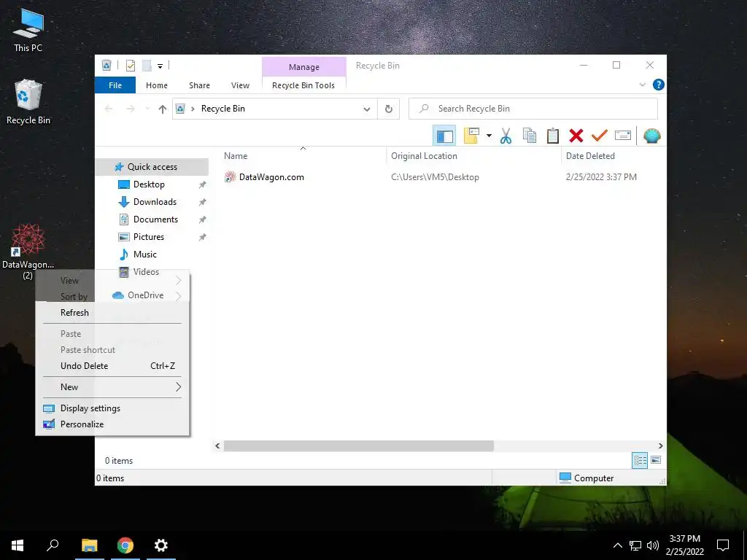Click the 2/25/2022 3:37 PM date cell
The image size is (747, 560).
coord(601,177)
